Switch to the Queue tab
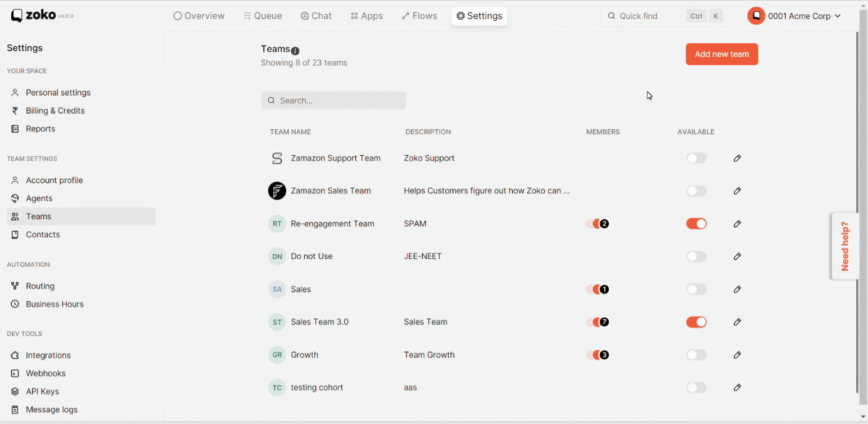This screenshot has height=424, width=868. pyautogui.click(x=263, y=16)
